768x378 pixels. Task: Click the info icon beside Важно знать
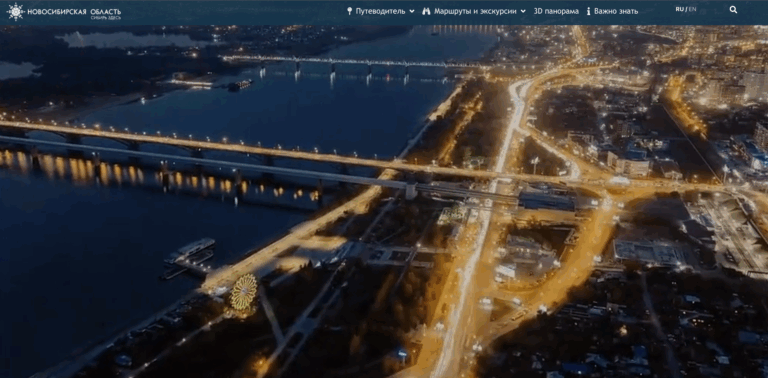[589, 11]
